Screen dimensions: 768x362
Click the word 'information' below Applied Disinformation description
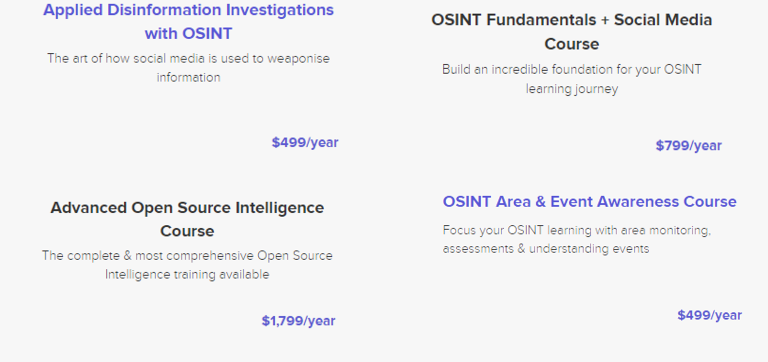tap(189, 77)
